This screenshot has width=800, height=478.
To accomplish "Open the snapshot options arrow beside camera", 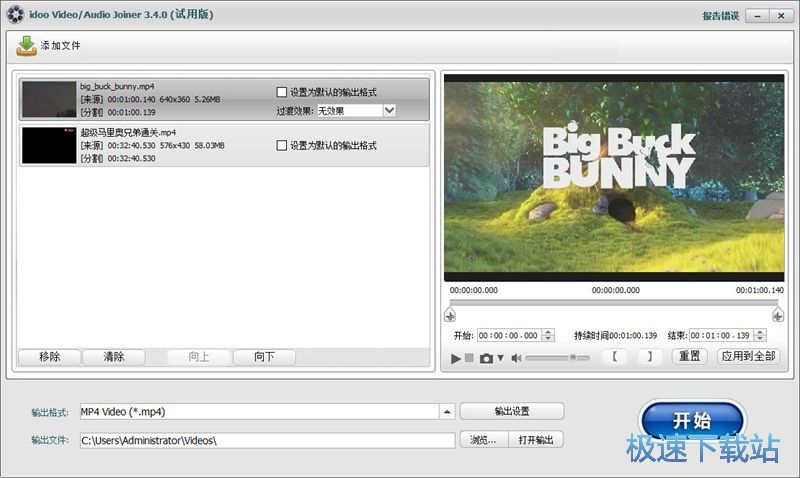I will (x=501, y=358).
